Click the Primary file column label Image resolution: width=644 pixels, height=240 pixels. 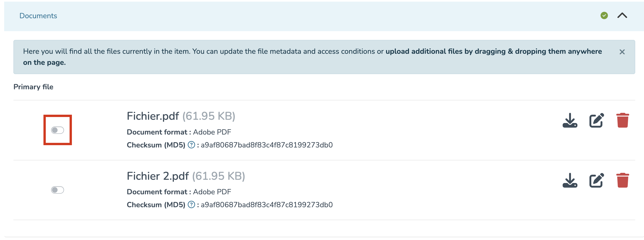33,87
